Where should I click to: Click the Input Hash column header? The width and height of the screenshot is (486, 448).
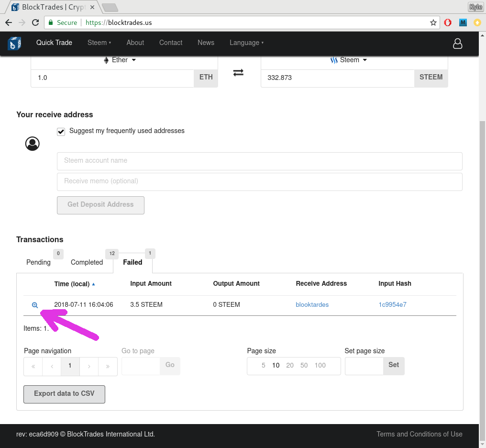click(x=395, y=284)
